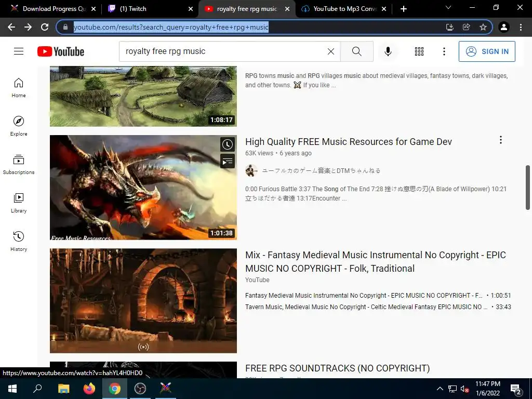The width and height of the screenshot is (532, 399).
Task: Open Chrome three-dot menu
Action: point(521,27)
